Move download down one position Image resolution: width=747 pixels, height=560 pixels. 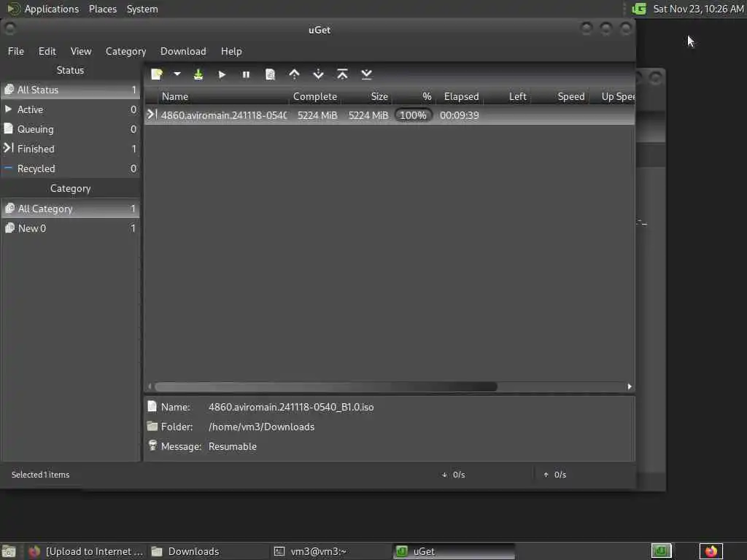(x=318, y=74)
